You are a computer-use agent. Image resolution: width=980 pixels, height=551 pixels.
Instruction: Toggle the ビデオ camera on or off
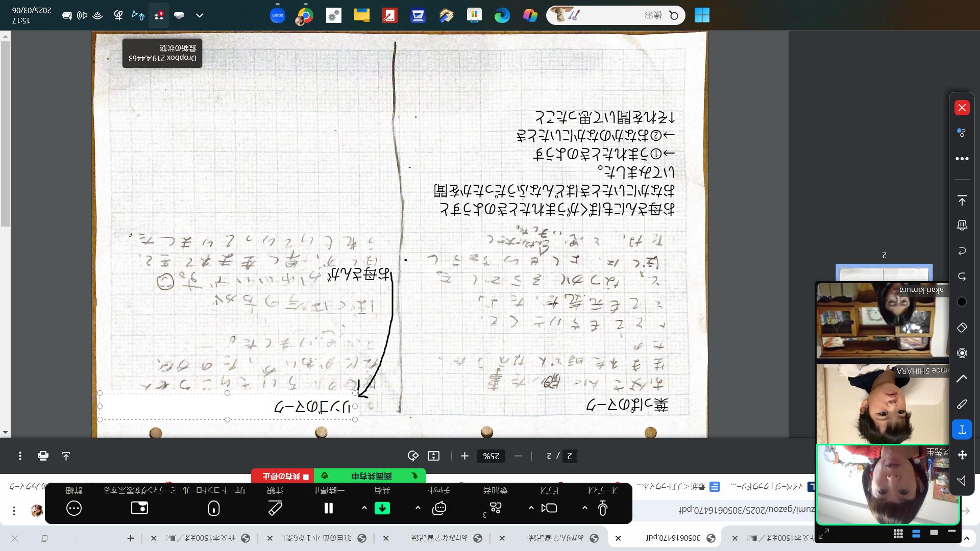(x=550, y=508)
